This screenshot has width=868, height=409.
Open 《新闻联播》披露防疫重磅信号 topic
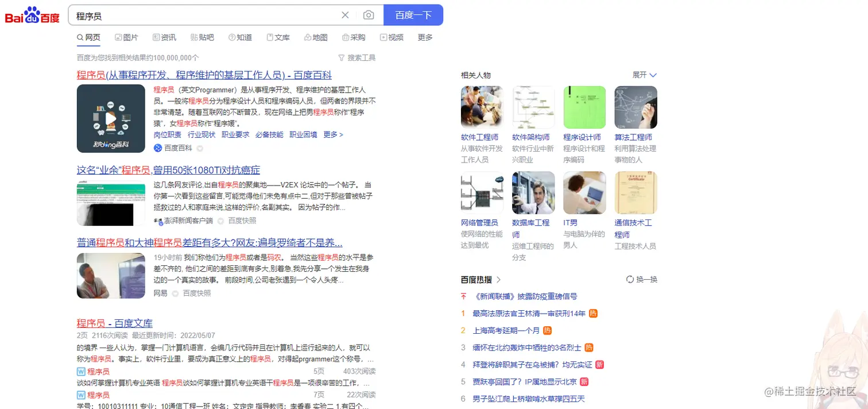[x=525, y=297]
